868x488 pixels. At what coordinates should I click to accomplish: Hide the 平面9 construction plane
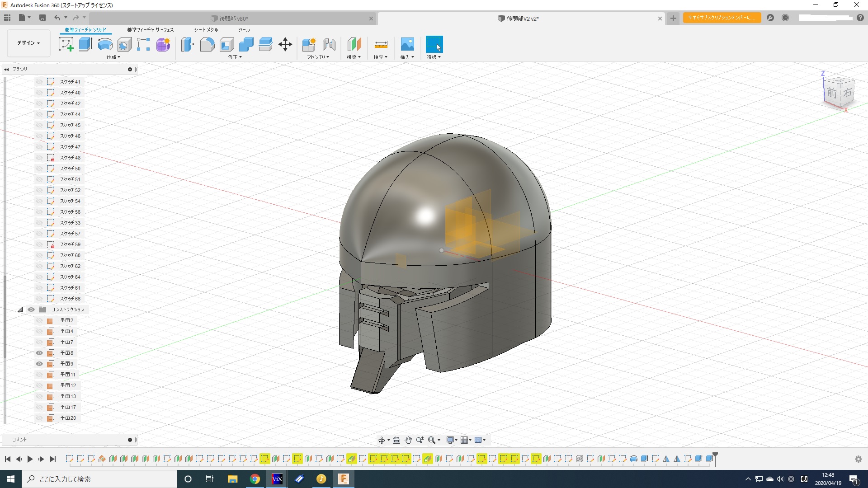(x=39, y=364)
